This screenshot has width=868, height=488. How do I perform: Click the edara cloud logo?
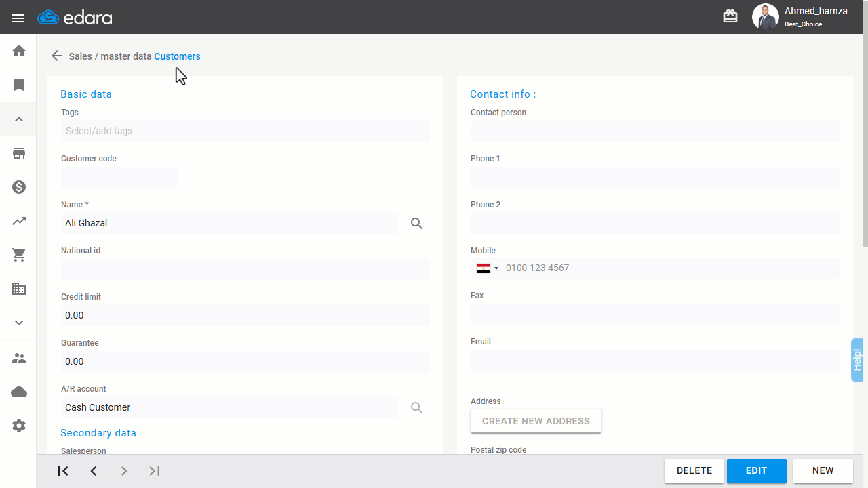pos(75,18)
